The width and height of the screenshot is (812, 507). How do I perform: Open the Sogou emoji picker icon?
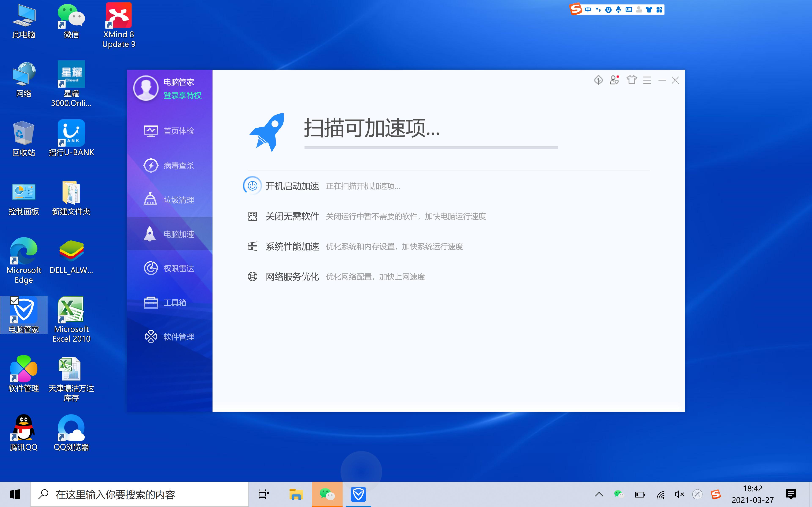point(608,9)
